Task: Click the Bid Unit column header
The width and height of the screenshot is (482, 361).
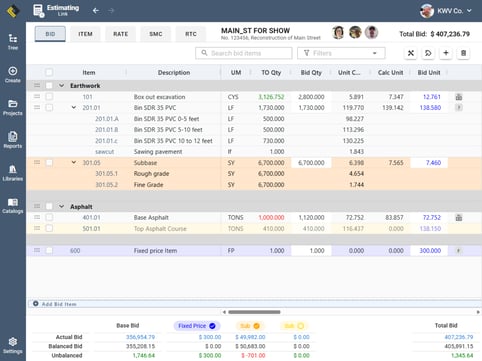Action: pos(429,72)
